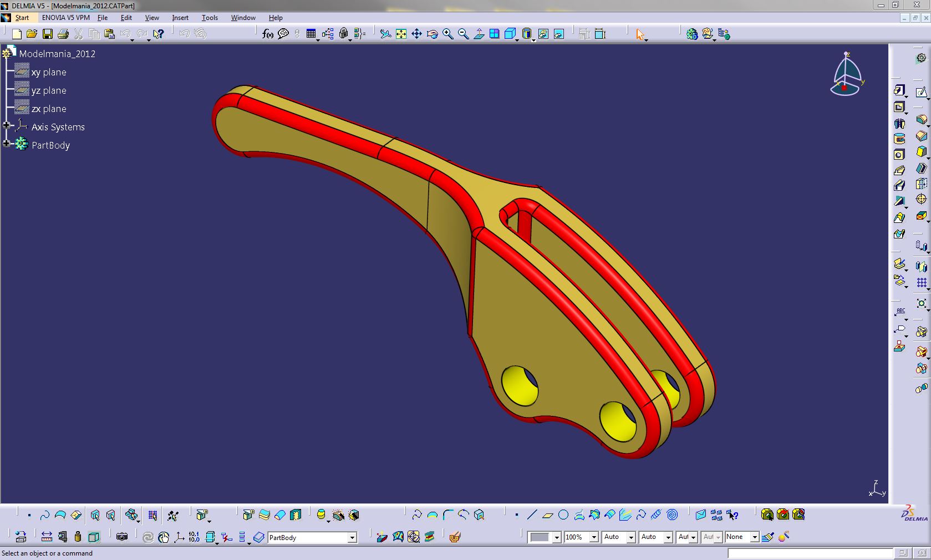Screen dimensions: 931x560
Task: Open the Insert menu
Action: click(180, 18)
